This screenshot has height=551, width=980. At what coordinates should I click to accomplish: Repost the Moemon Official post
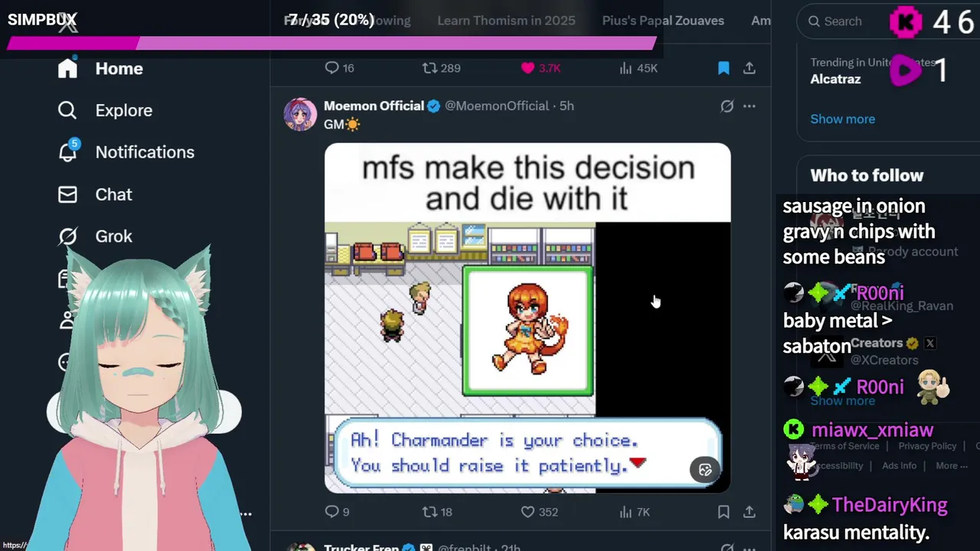tap(430, 511)
